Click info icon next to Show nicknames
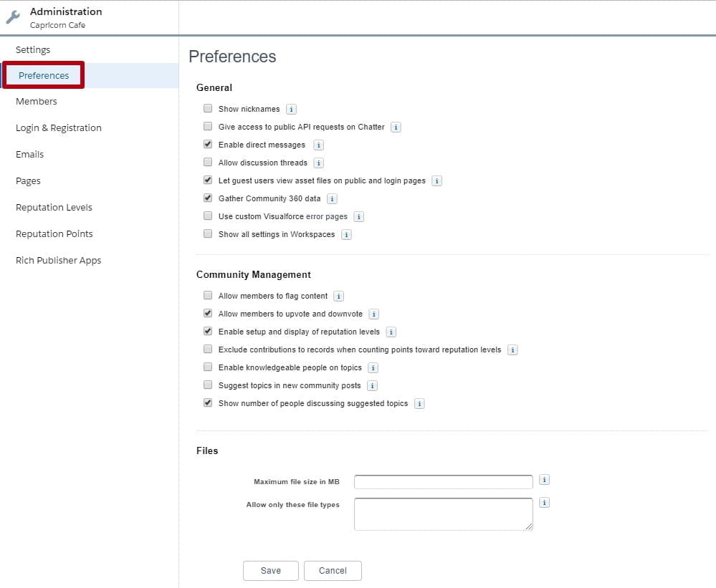Screen dimensions: 716x588 click(x=291, y=109)
